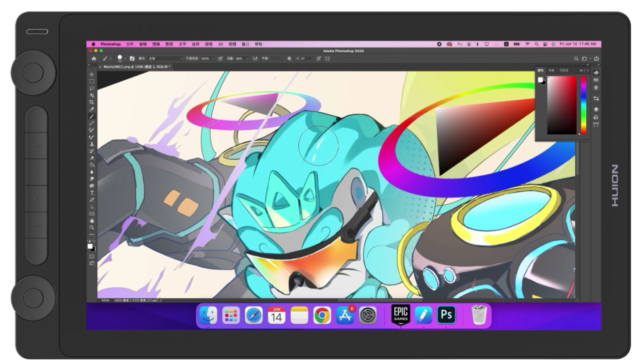Select the Pen tool
Viewport: 642px width, 364px height.
[x=92, y=200]
